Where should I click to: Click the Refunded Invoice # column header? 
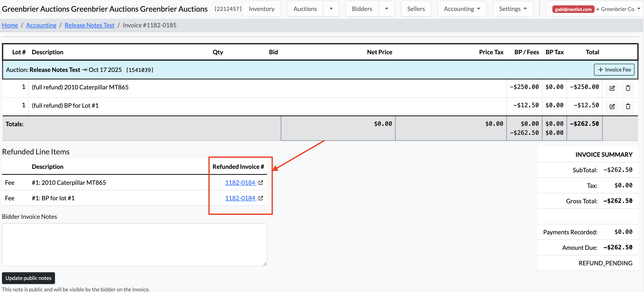(x=238, y=167)
